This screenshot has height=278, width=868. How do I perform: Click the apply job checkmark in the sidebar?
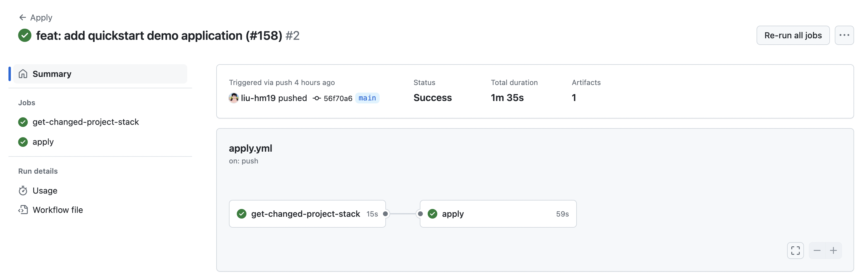23,142
